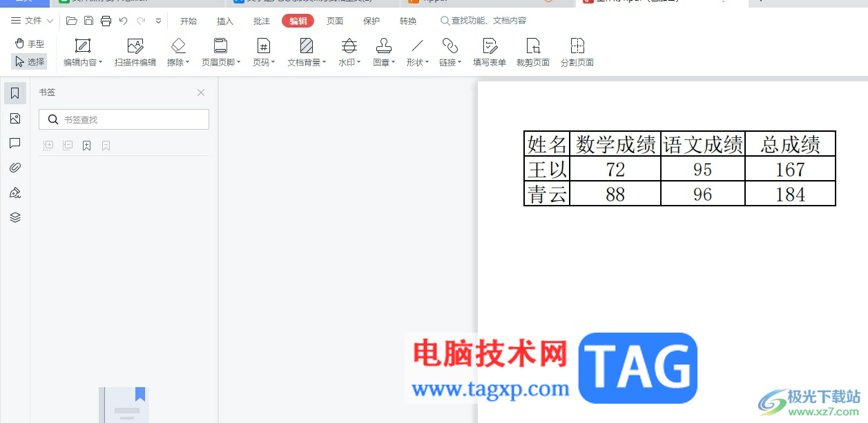Open the file folder icon
This screenshot has height=423, width=868.
72,21
